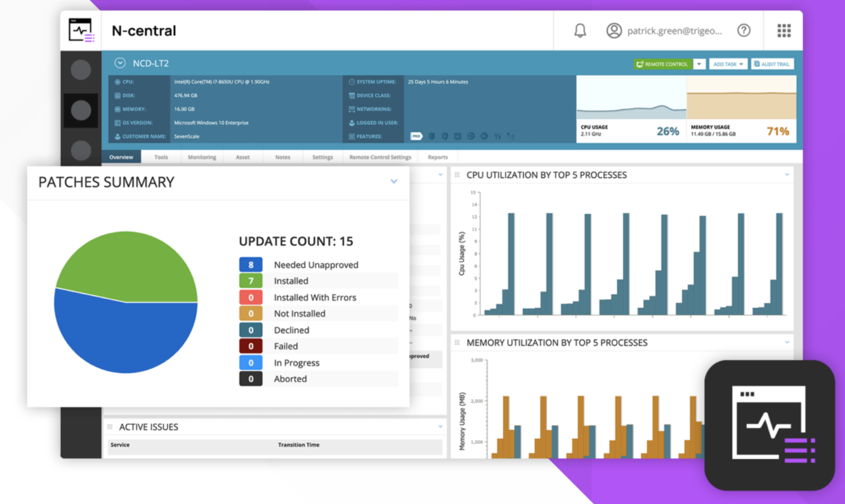Click the 'UPDATE COUNT: 15' heading

296,241
